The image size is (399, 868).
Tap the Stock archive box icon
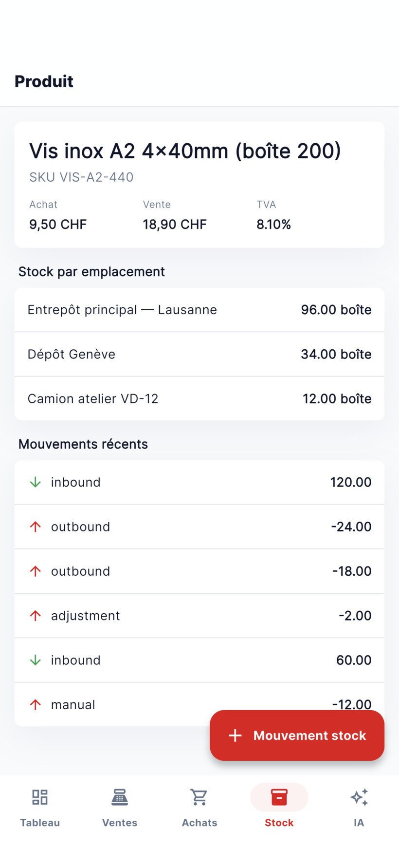click(x=279, y=797)
